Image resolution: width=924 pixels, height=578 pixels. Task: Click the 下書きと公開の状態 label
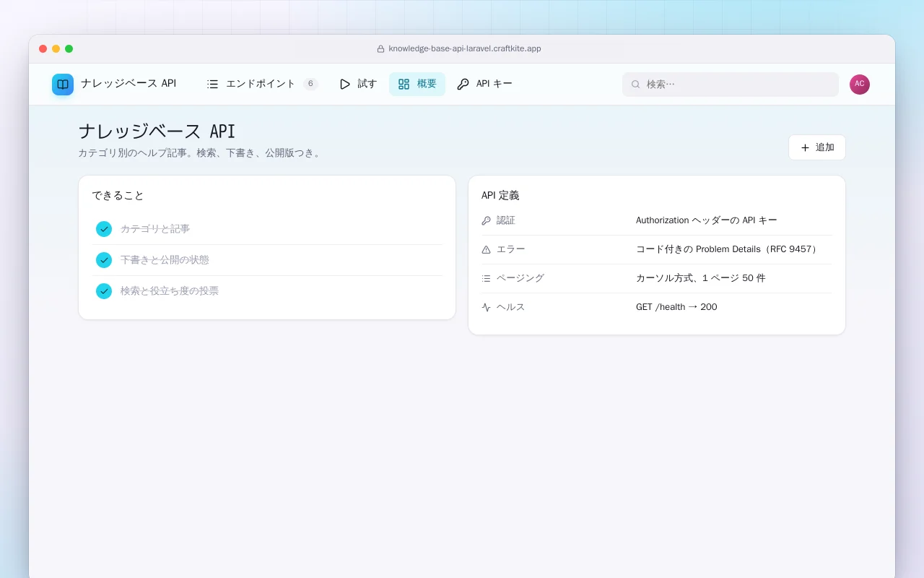click(x=165, y=260)
